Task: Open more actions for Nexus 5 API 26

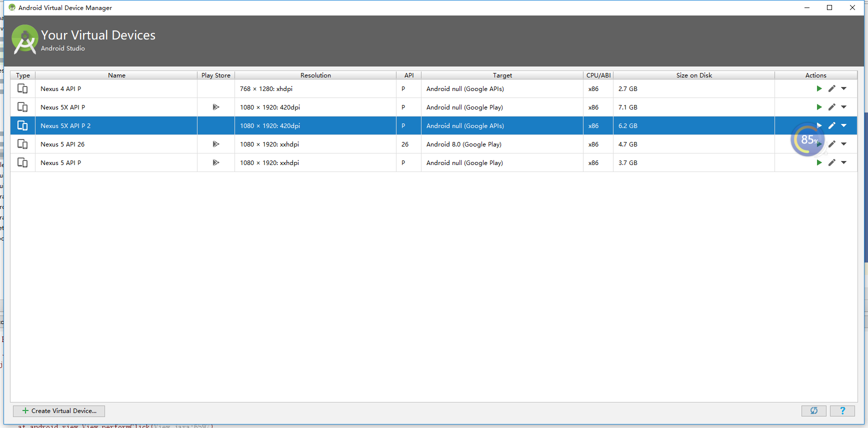Action: coord(843,144)
